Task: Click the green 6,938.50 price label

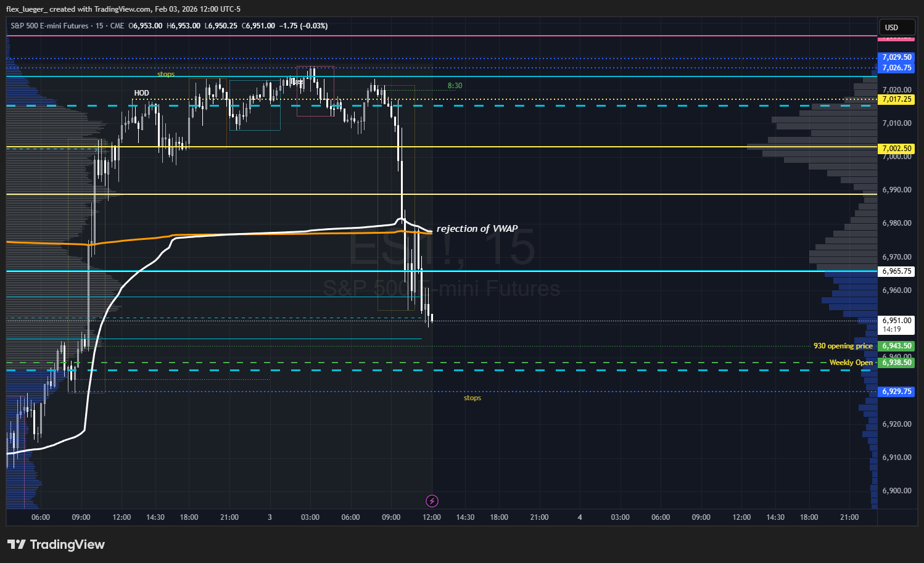Action: coord(896,363)
